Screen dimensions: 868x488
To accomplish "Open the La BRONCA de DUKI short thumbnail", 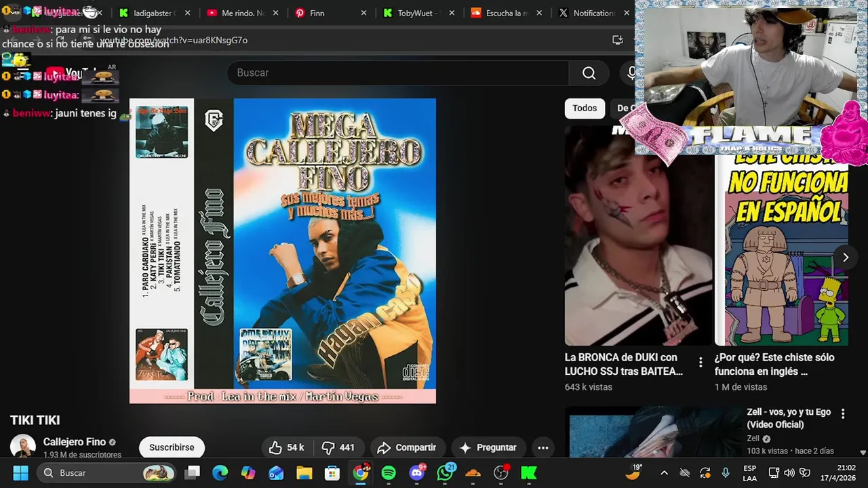I will [x=638, y=235].
